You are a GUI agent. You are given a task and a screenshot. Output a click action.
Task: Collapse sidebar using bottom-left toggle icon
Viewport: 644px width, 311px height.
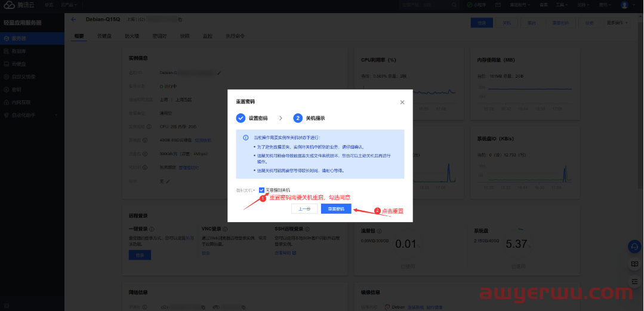[7, 306]
